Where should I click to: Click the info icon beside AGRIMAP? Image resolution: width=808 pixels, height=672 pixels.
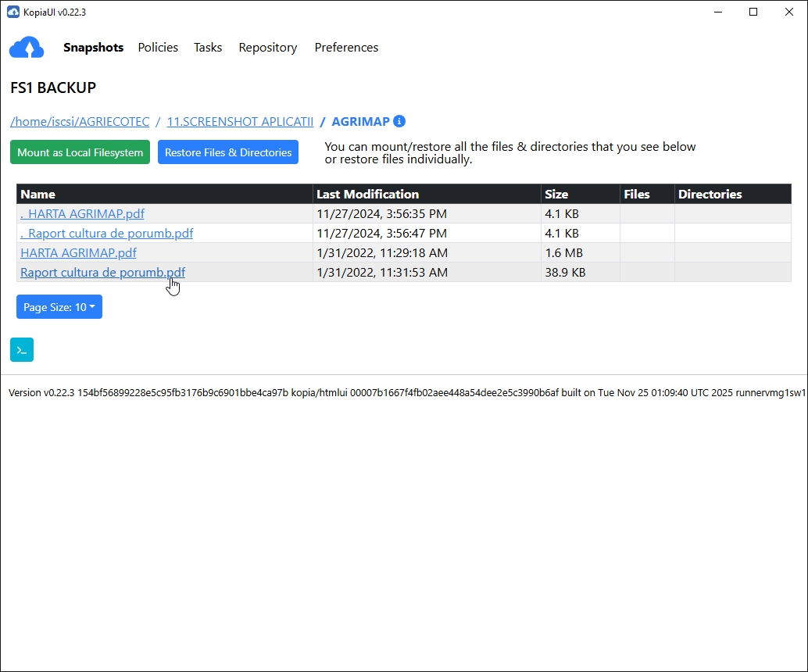click(399, 121)
